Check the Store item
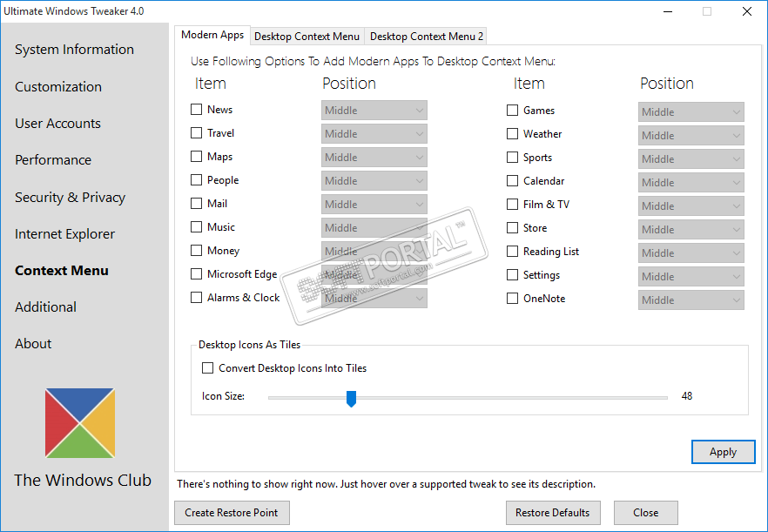 pos(512,228)
